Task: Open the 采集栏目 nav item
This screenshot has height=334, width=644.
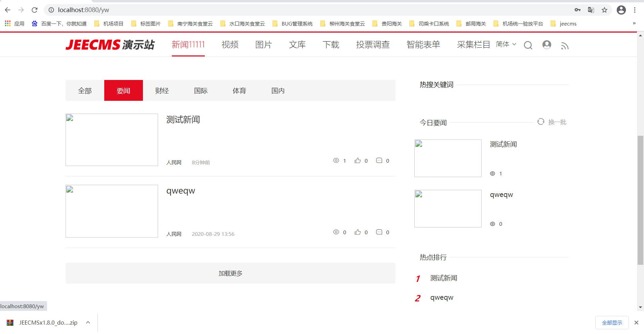Action: pyautogui.click(x=473, y=45)
